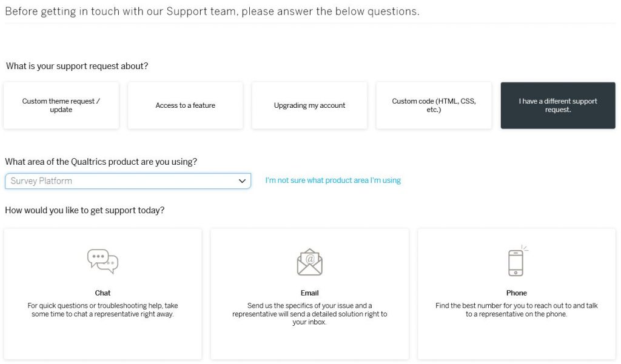Click 'How would you like to get support' heading
The image size is (621, 364).
click(85, 210)
